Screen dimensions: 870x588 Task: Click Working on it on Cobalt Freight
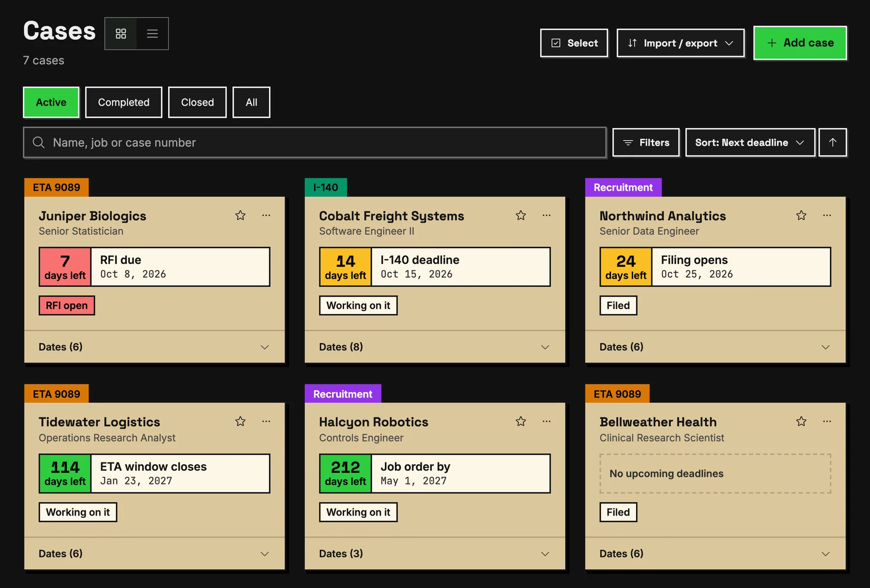click(x=358, y=305)
